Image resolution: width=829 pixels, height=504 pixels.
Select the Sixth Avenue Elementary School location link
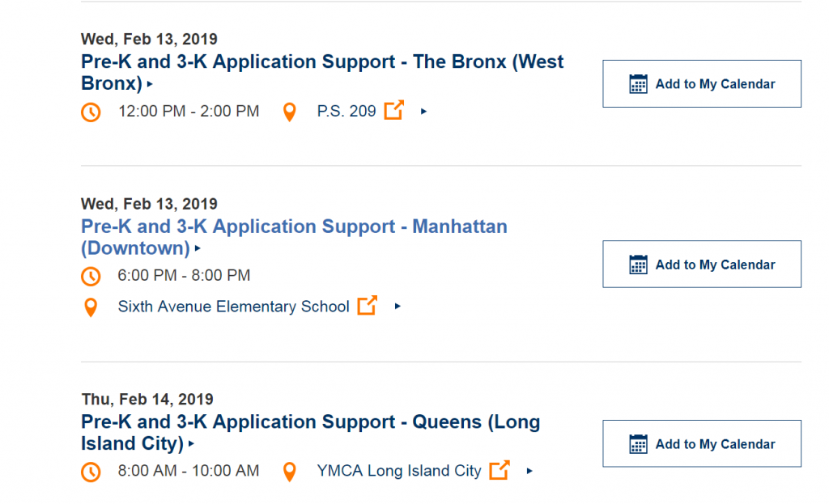click(x=233, y=307)
